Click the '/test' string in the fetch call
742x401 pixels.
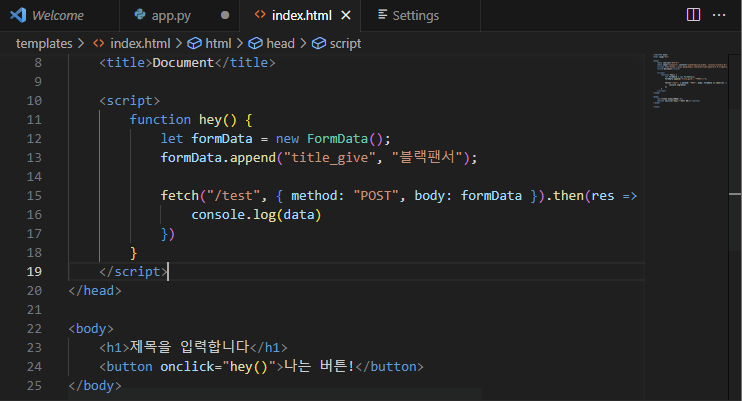(234, 196)
